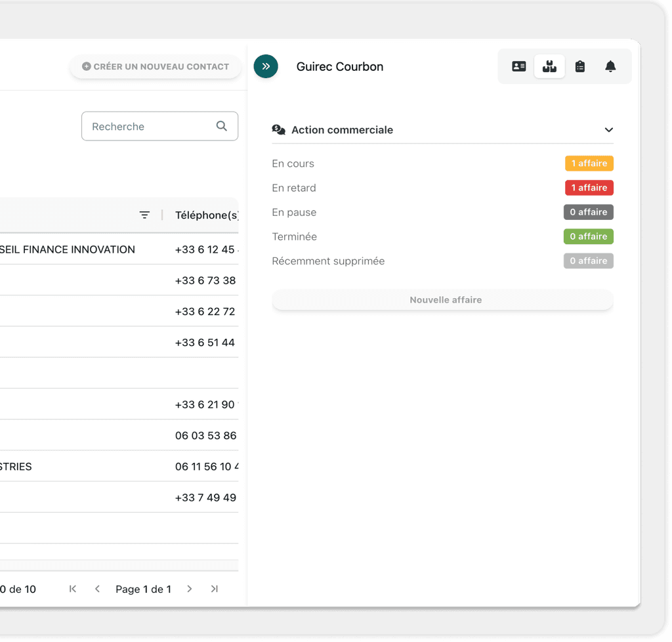Select the row with phone +33 6 51 44
The height and width of the screenshot is (642, 672).
tap(119, 343)
